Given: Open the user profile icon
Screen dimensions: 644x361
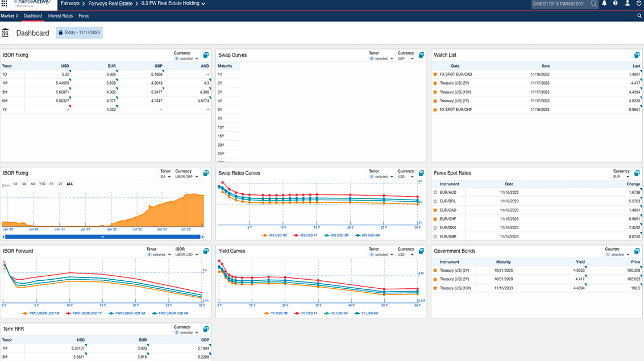Looking at the screenshot, I should [x=628, y=3].
